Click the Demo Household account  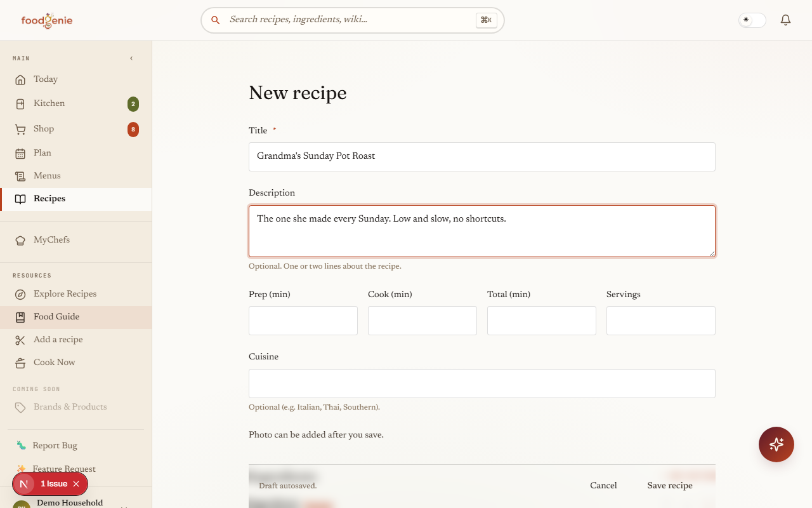coord(70,503)
